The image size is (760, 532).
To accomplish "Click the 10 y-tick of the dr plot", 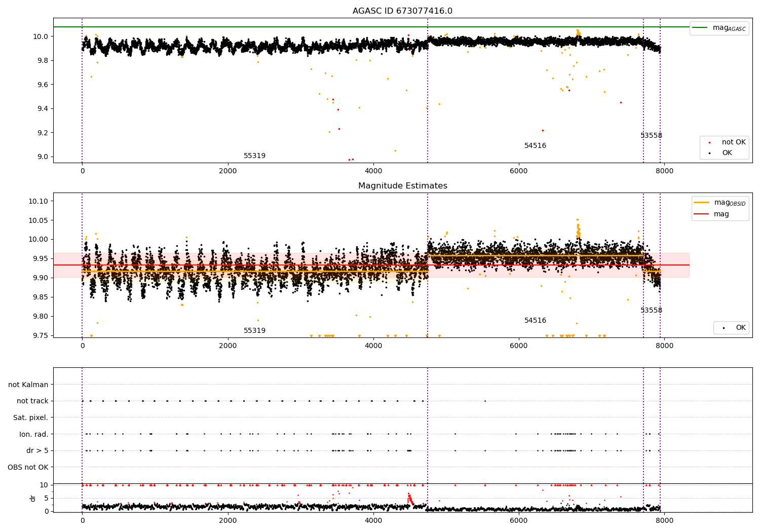I will tap(44, 485).
